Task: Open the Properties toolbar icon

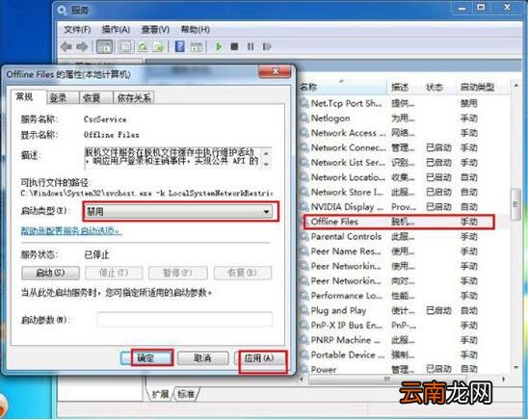Action: pos(126,46)
